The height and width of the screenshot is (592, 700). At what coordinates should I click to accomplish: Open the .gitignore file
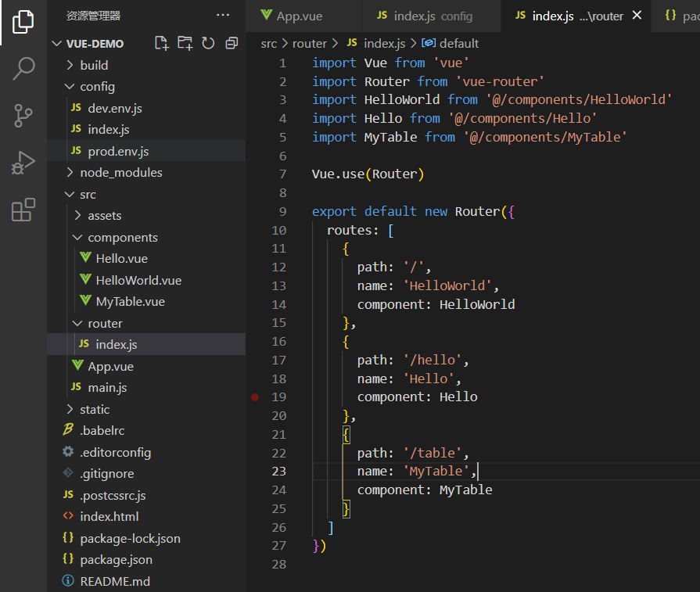[x=146, y=474]
